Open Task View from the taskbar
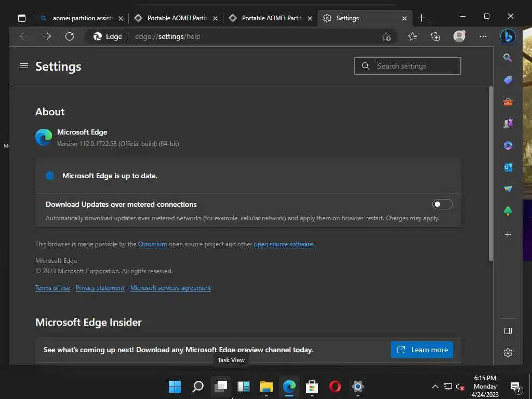The image size is (532, 399). coord(221,387)
